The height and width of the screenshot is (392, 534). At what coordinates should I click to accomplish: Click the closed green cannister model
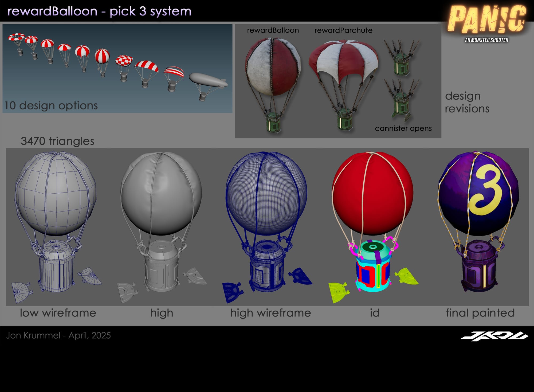400,64
